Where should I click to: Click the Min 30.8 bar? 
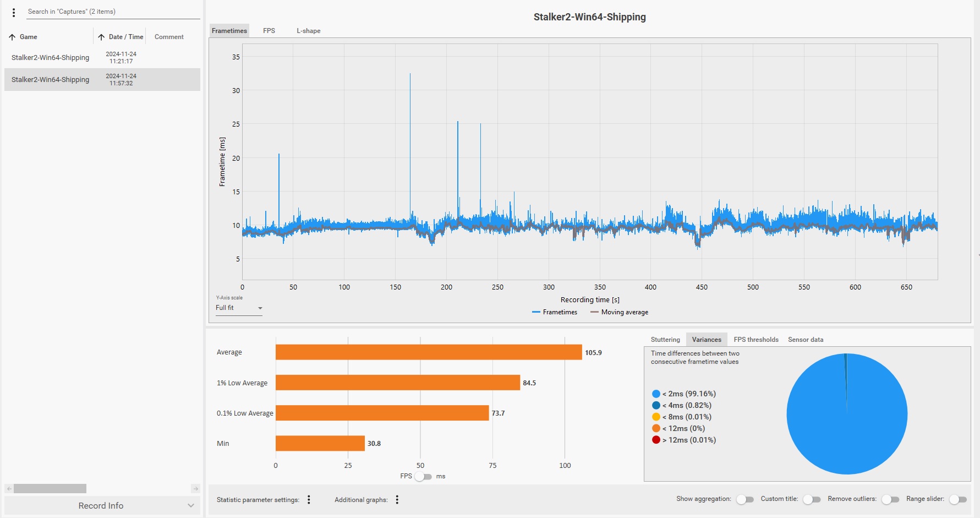(320, 443)
